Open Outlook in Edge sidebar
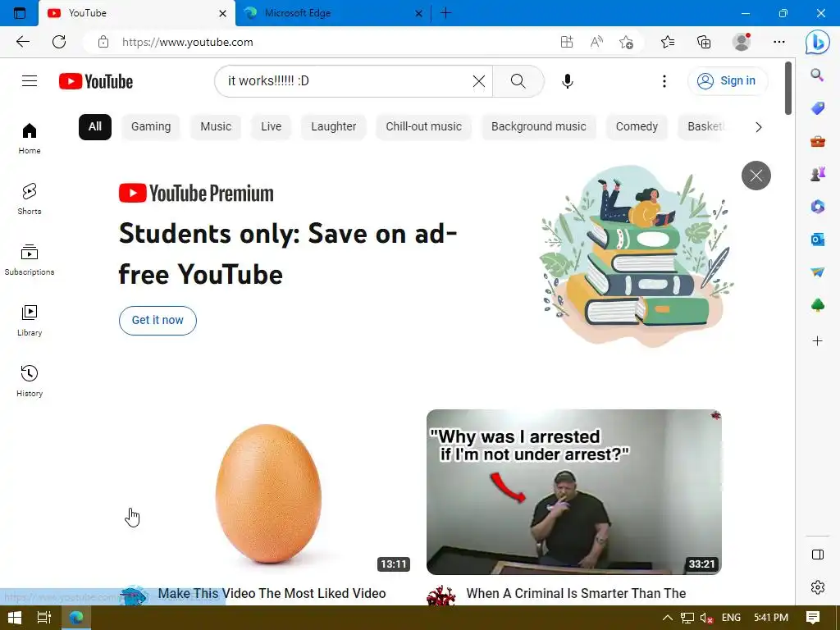840x630 pixels. (817, 240)
